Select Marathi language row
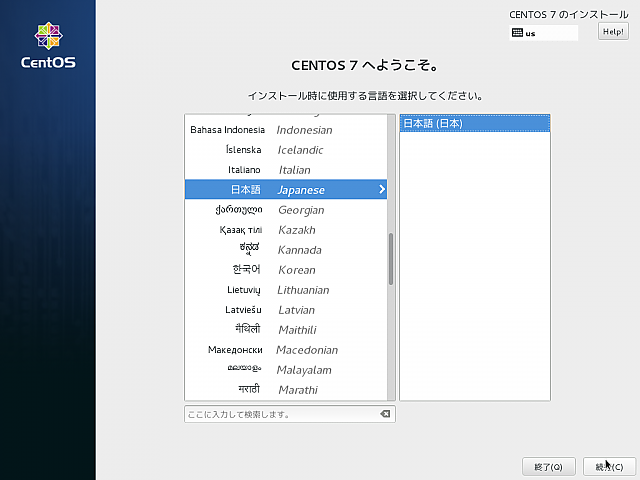This screenshot has height=480, width=640. [x=286, y=390]
